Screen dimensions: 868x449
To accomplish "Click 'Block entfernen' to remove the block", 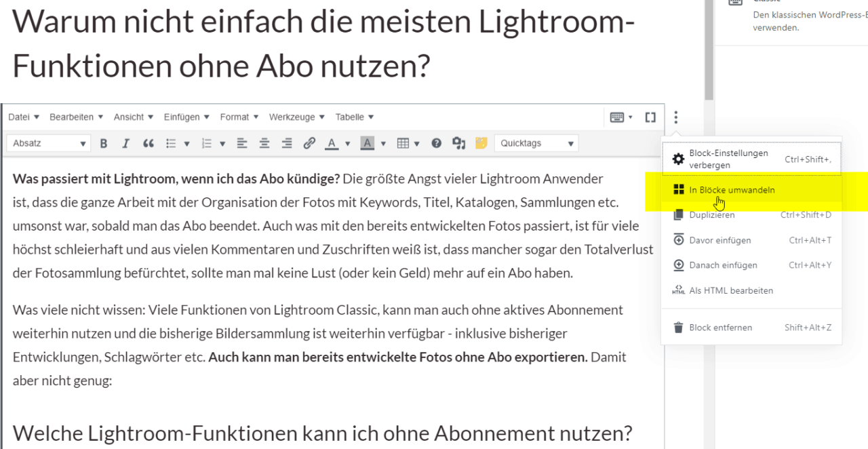I will [x=720, y=328].
